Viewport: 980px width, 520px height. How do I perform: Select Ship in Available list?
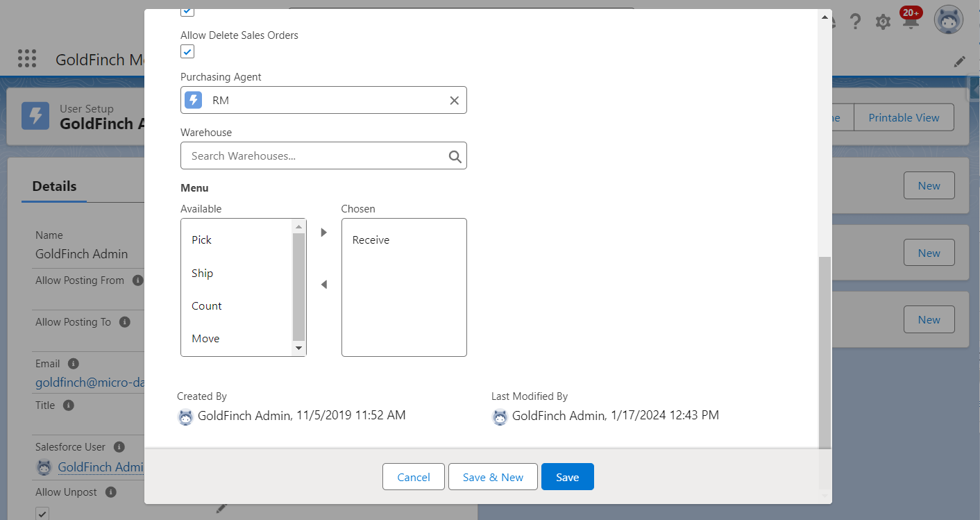pos(237,273)
